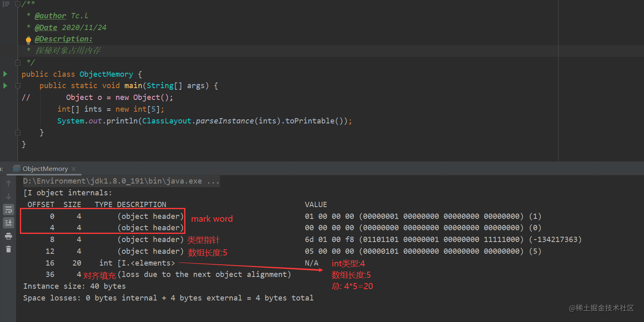The height and width of the screenshot is (322, 644).
Task: Close the ObjectMemory run tab
Action: (x=74, y=169)
